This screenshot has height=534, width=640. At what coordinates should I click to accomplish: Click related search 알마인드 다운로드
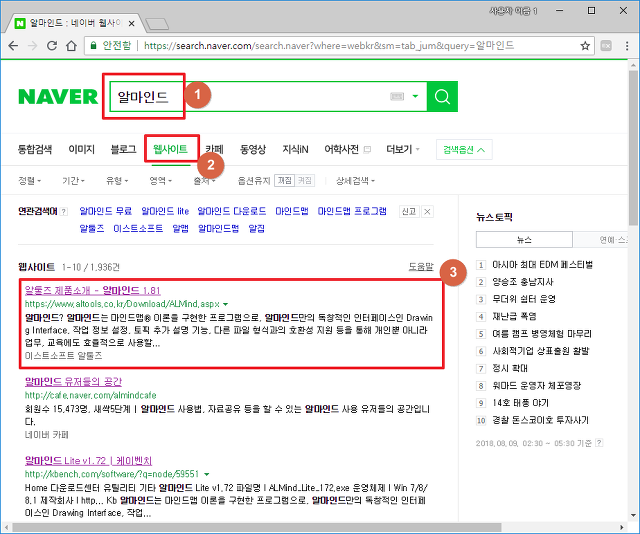[231, 211]
